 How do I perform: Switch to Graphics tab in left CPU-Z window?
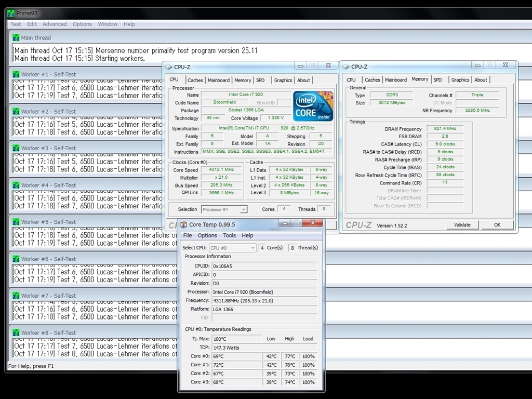pos(283,81)
